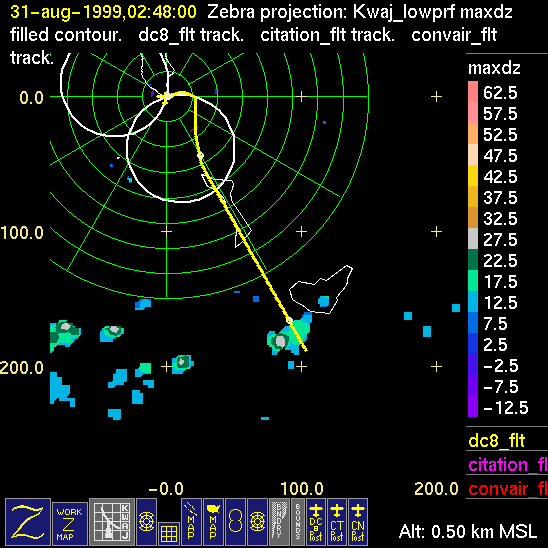Click the 42.5 yellow color swatch
The width and height of the screenshot is (548, 548).
pyautogui.click(x=473, y=175)
